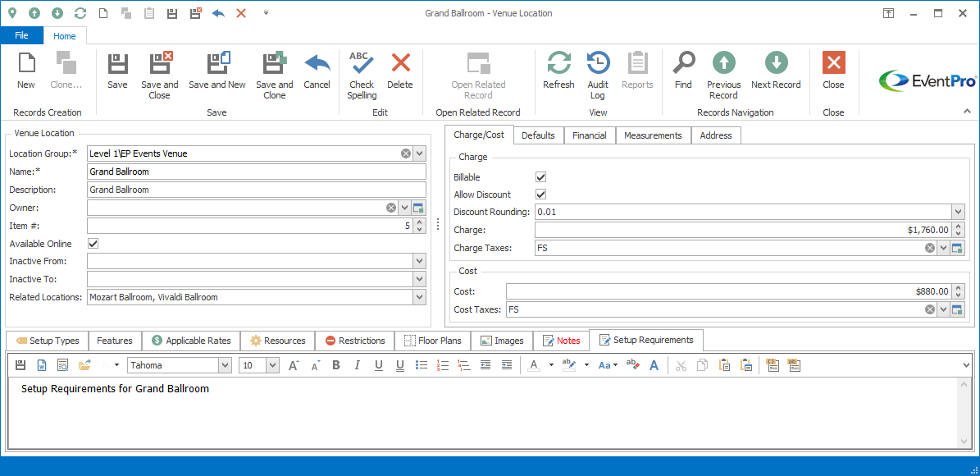Open the Restrictions tab
The height and width of the screenshot is (476, 980).
pyautogui.click(x=354, y=341)
